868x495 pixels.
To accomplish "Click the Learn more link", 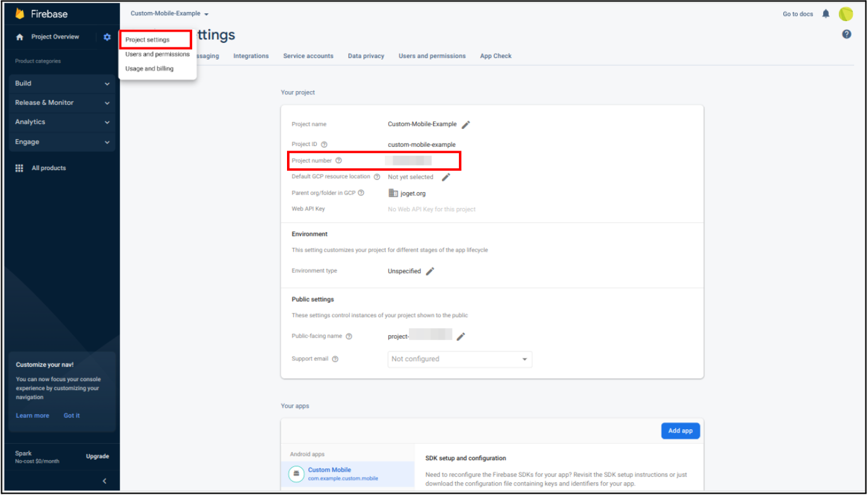I will click(x=32, y=416).
